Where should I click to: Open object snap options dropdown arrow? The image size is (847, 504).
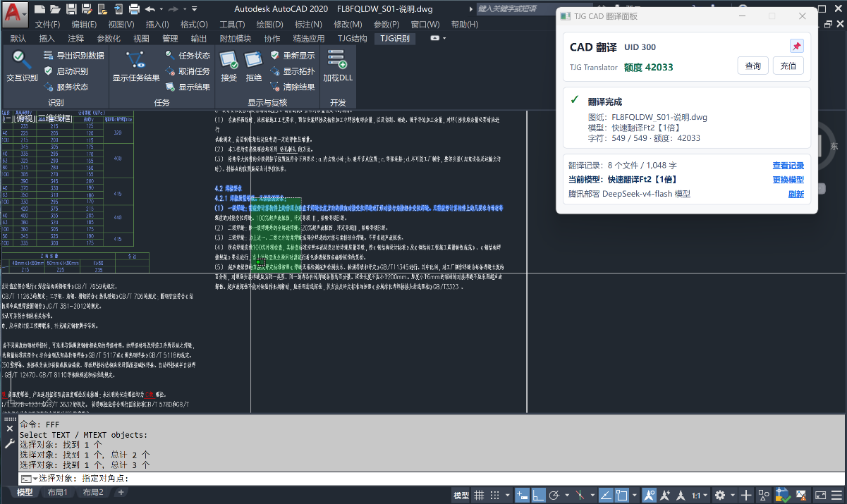(635, 495)
